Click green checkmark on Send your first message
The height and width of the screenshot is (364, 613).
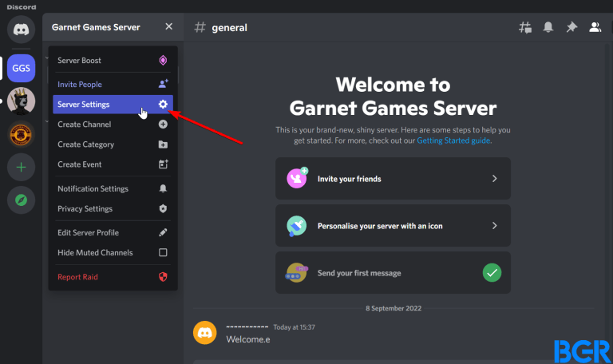(492, 272)
